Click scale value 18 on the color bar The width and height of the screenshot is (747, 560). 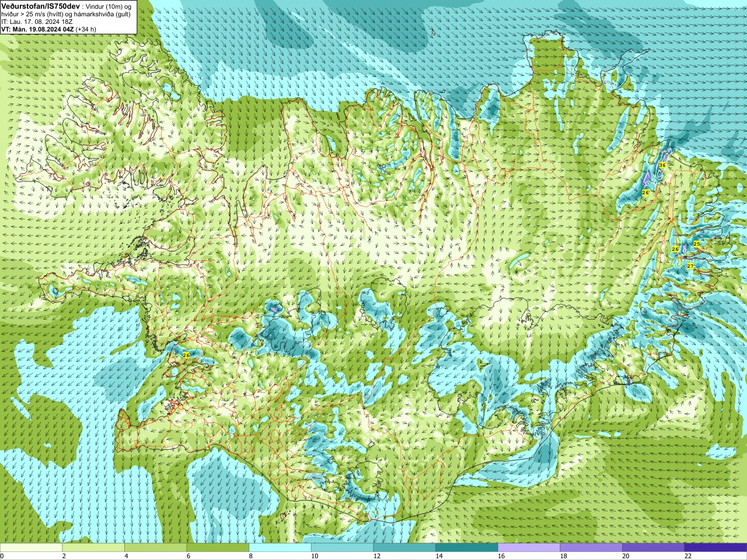(x=564, y=556)
